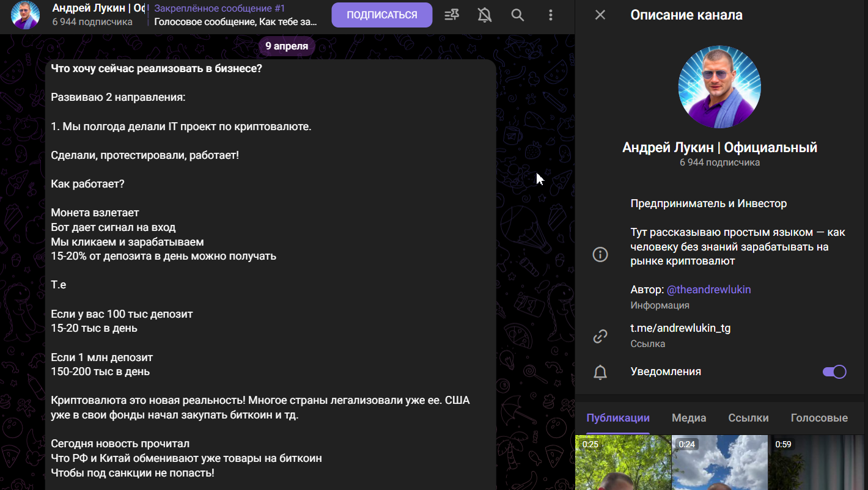Switch to the Голосовые tab
Image resolution: width=868 pixels, height=490 pixels.
(819, 418)
